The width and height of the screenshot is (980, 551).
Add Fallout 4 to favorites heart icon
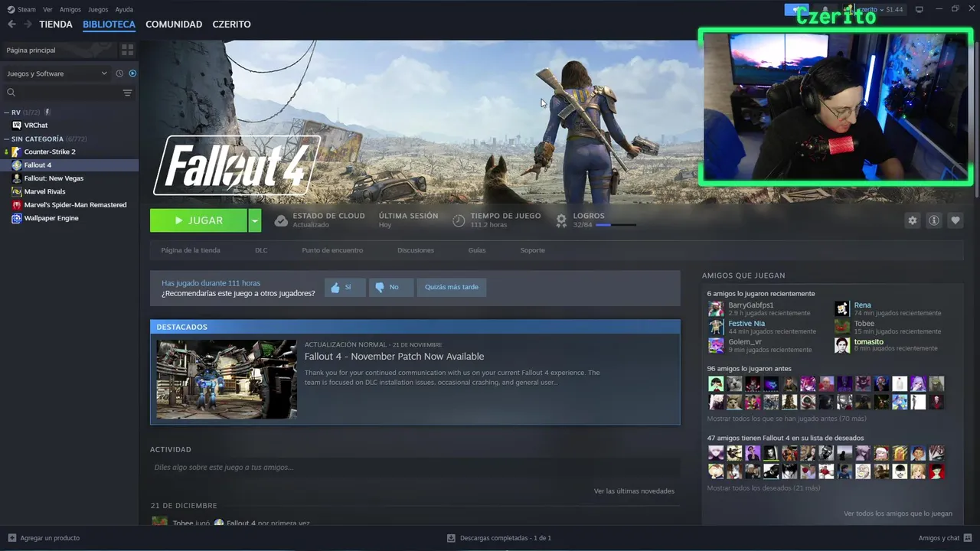pos(955,220)
